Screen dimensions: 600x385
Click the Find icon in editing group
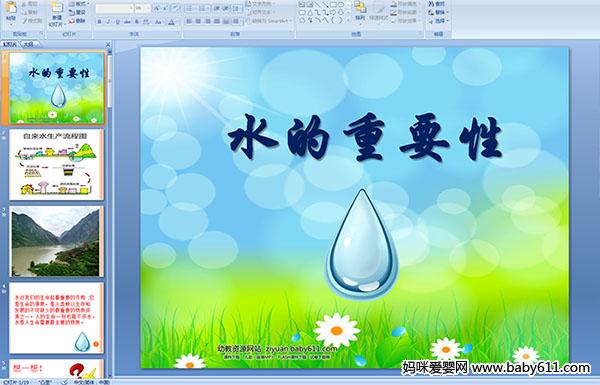point(437,4)
